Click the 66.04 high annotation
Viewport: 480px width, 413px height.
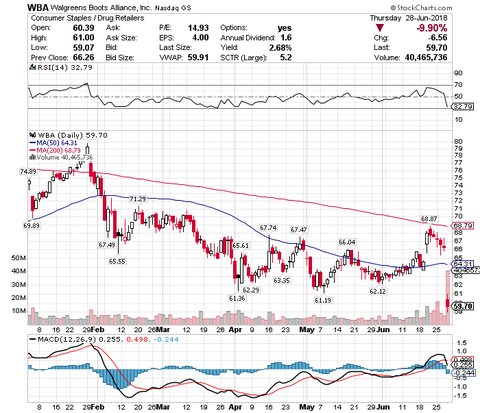click(347, 242)
